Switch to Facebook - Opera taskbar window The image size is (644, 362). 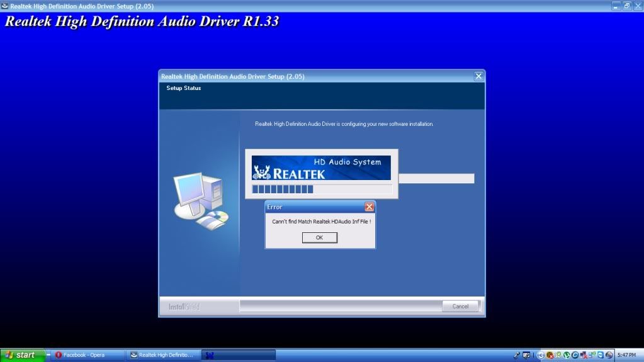(x=87, y=355)
